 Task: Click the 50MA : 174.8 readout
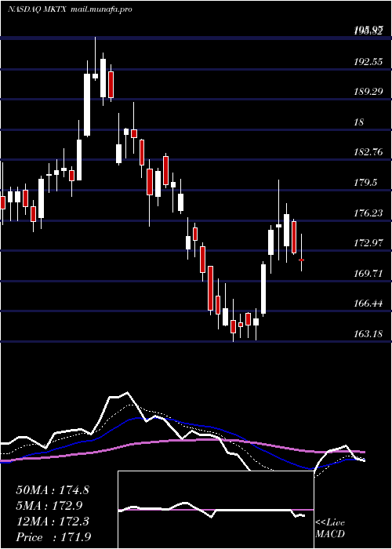point(53,490)
